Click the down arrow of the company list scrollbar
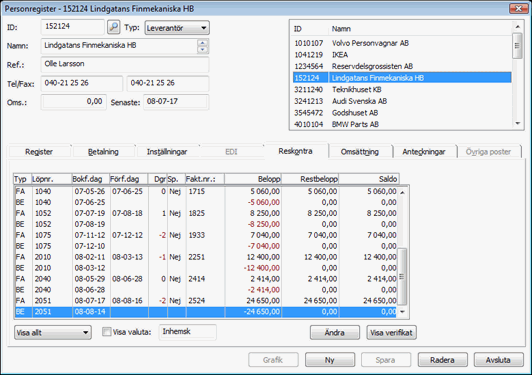This screenshot has height=375, width=532. point(517,124)
